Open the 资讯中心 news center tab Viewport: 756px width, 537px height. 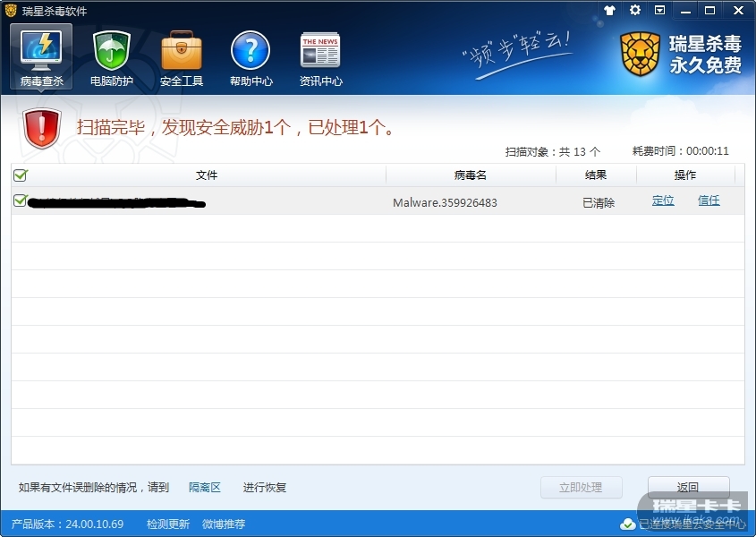click(x=320, y=58)
